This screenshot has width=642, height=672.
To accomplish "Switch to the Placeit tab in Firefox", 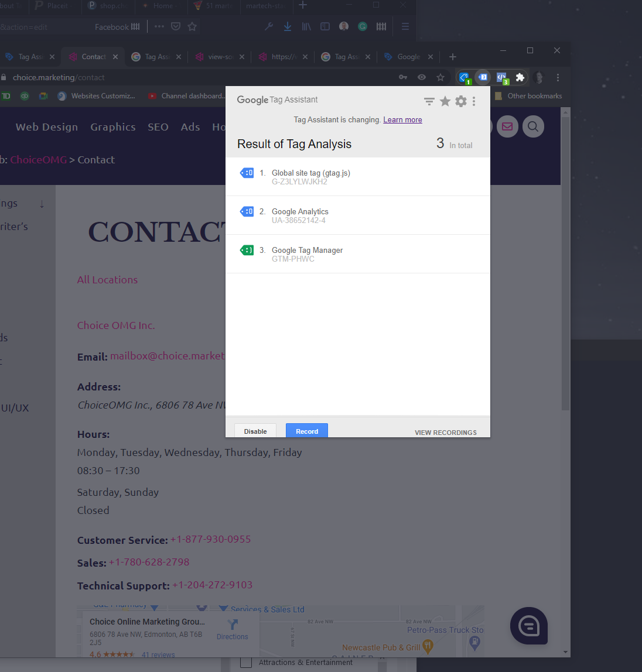I will (56, 6).
